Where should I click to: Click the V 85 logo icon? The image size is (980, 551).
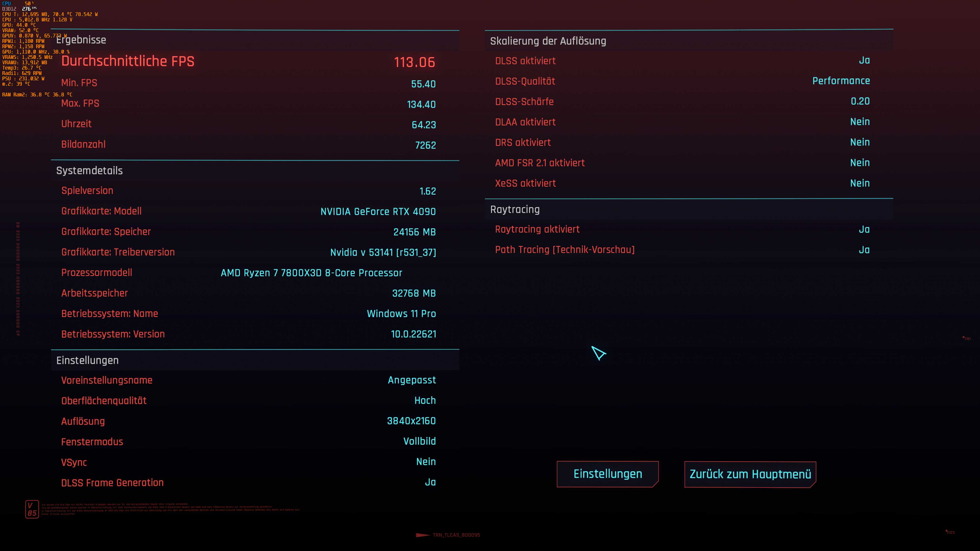tap(32, 509)
